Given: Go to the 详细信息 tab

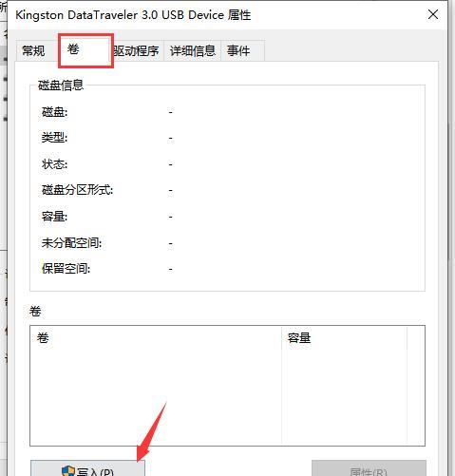Looking at the screenshot, I should 193,50.
